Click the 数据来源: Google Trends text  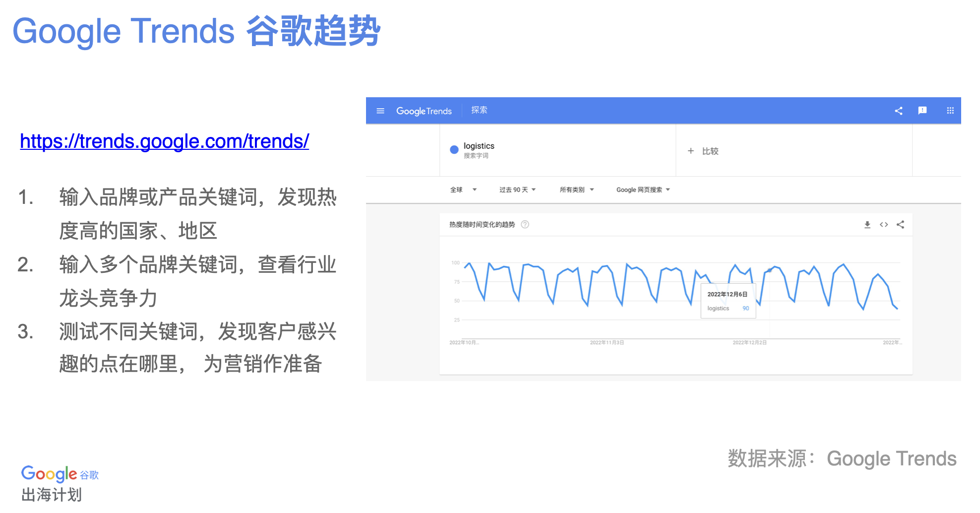842,458
